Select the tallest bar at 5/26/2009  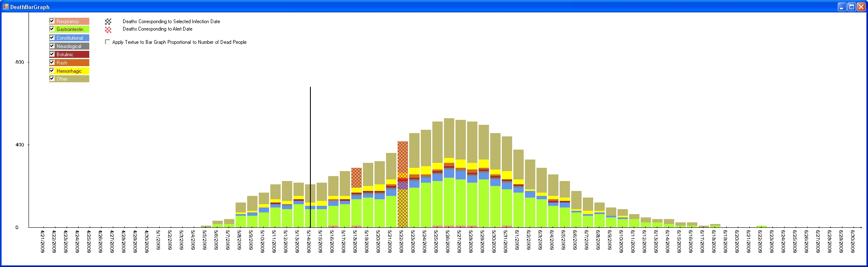tap(449, 174)
